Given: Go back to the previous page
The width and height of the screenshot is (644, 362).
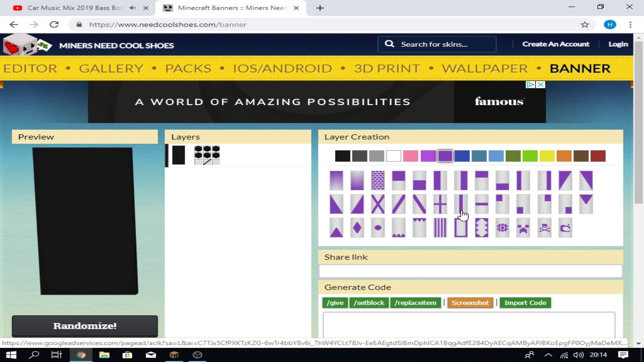Looking at the screenshot, I should (14, 24).
